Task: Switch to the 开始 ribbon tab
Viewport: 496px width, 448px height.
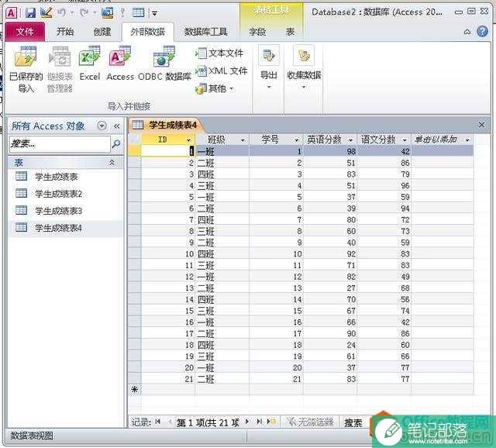Action: [x=65, y=32]
